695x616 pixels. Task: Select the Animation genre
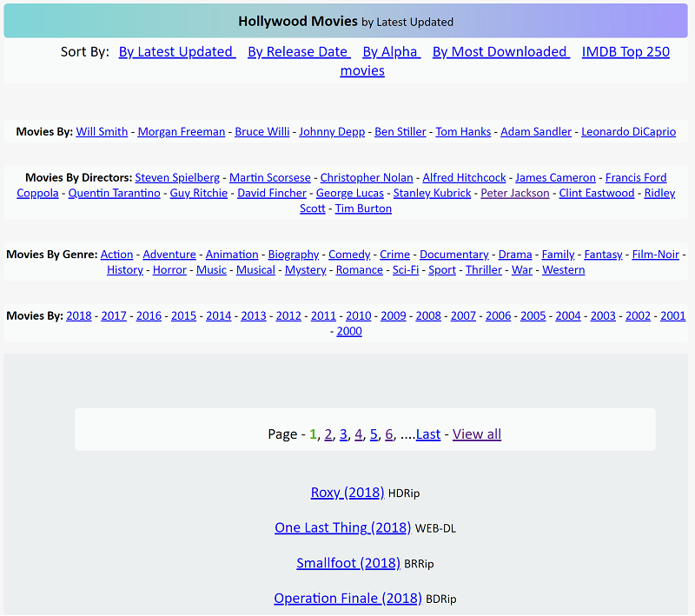click(x=232, y=255)
